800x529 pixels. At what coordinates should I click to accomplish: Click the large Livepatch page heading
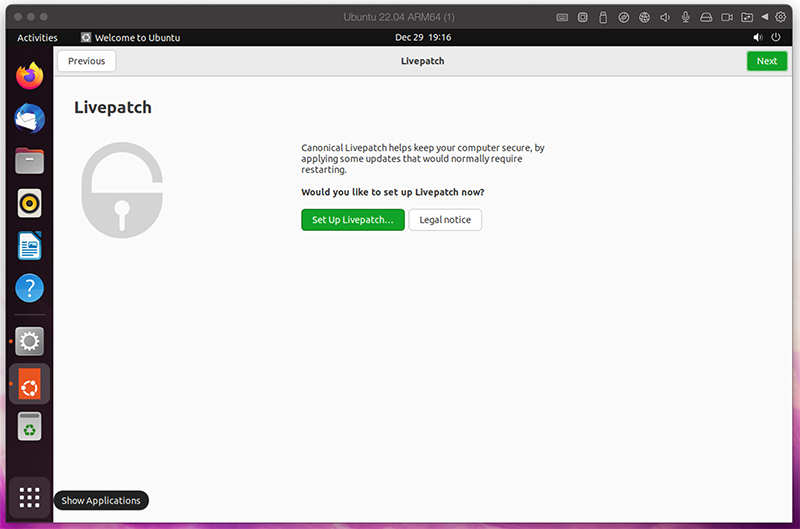click(113, 108)
